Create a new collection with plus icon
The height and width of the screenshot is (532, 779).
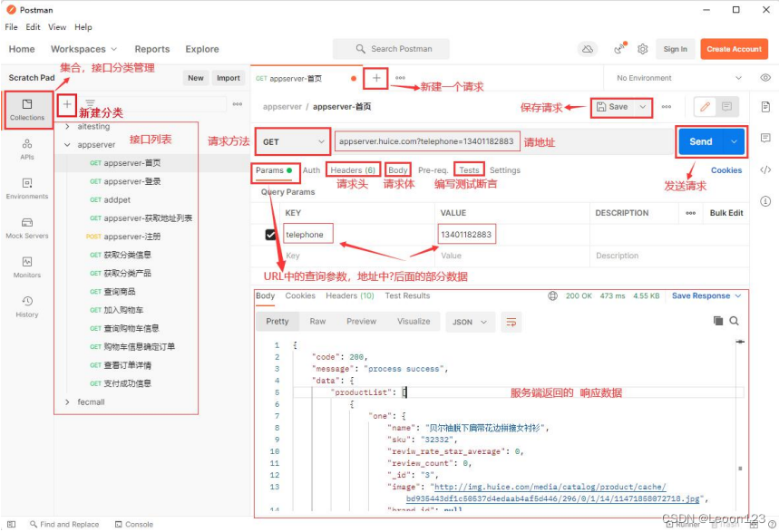tap(66, 104)
